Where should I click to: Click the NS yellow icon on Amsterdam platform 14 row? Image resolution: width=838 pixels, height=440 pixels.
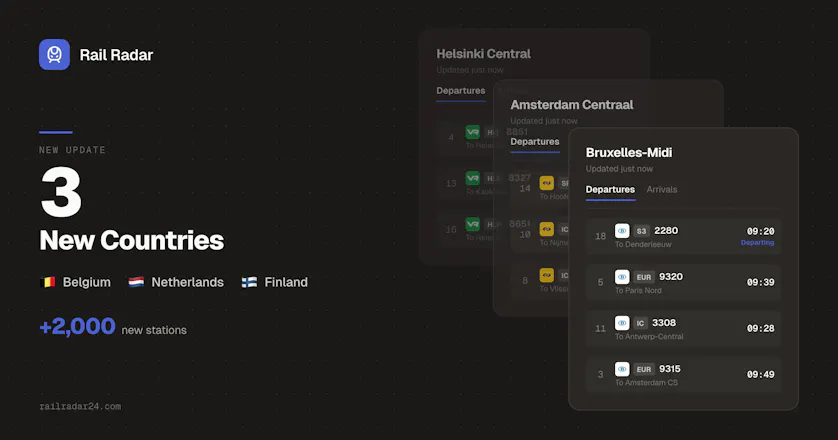tap(547, 183)
